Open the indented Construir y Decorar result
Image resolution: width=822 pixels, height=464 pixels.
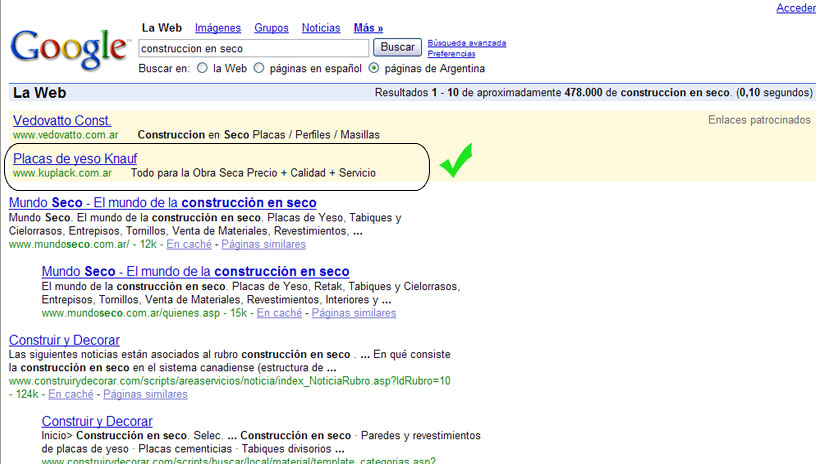(97, 421)
